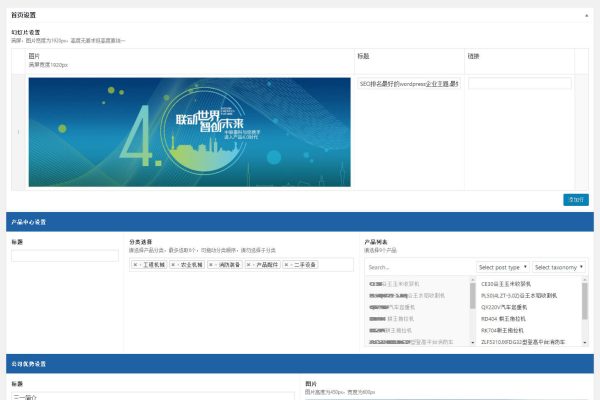Click the slide banner image thumbnail
Screen dimensions: 600x400
189,132
